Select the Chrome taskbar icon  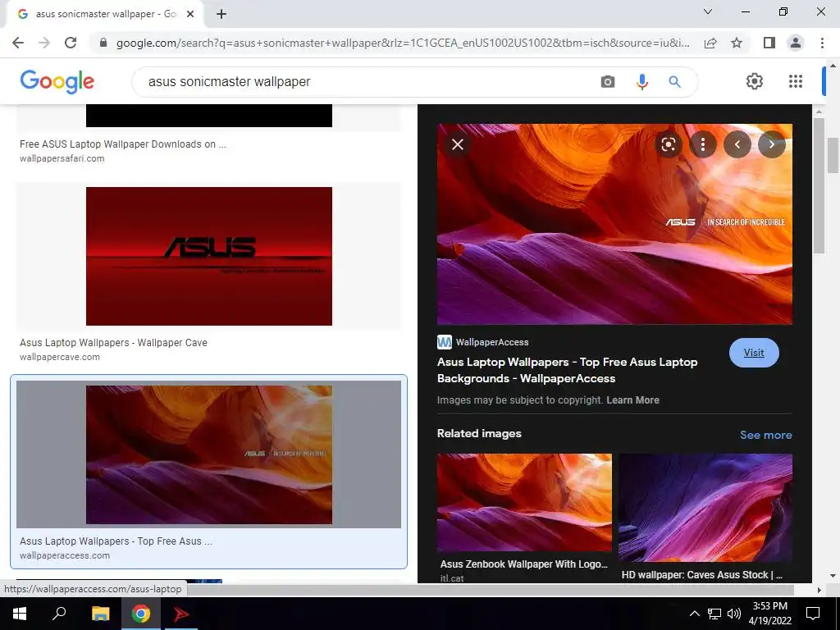(141, 614)
